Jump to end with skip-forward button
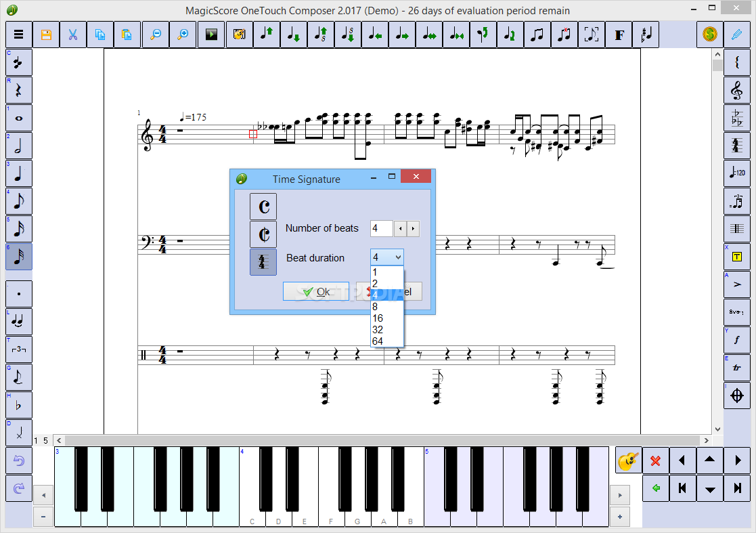756x533 pixels. (737, 488)
